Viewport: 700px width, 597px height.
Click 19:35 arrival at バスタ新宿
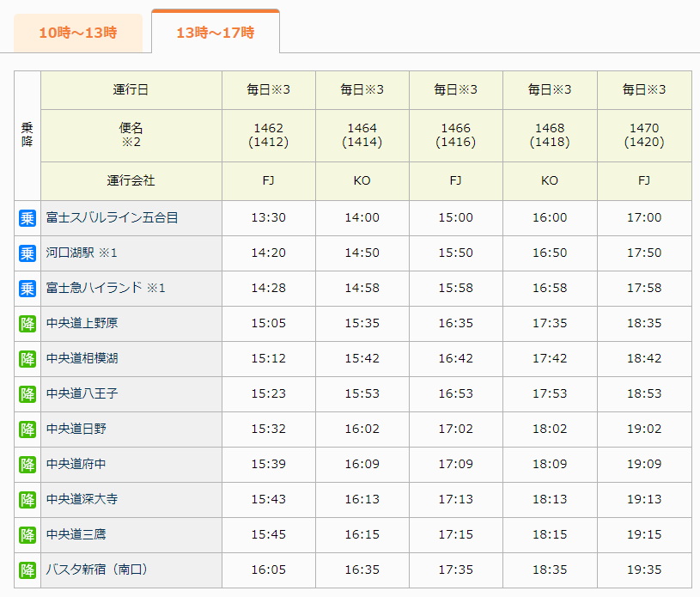pos(644,570)
